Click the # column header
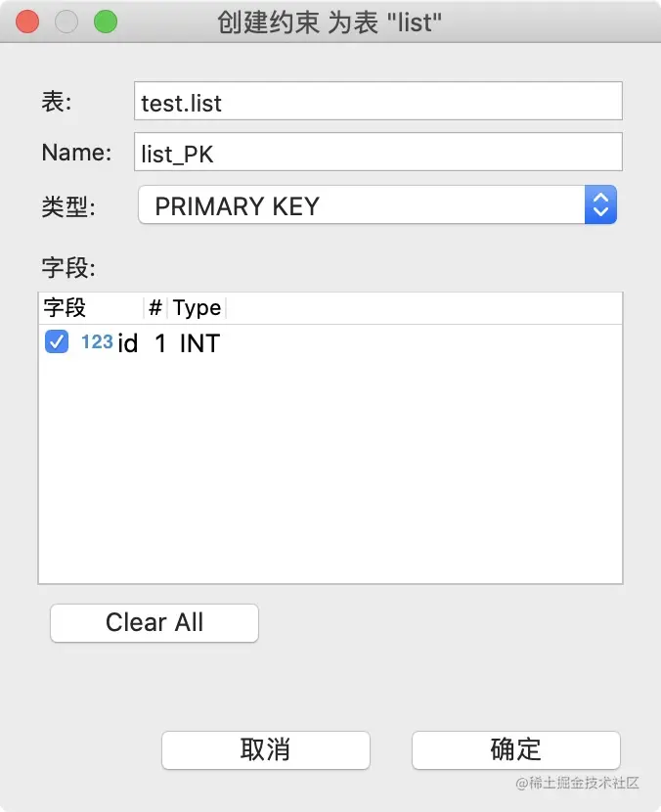This screenshot has width=661, height=812. (154, 308)
